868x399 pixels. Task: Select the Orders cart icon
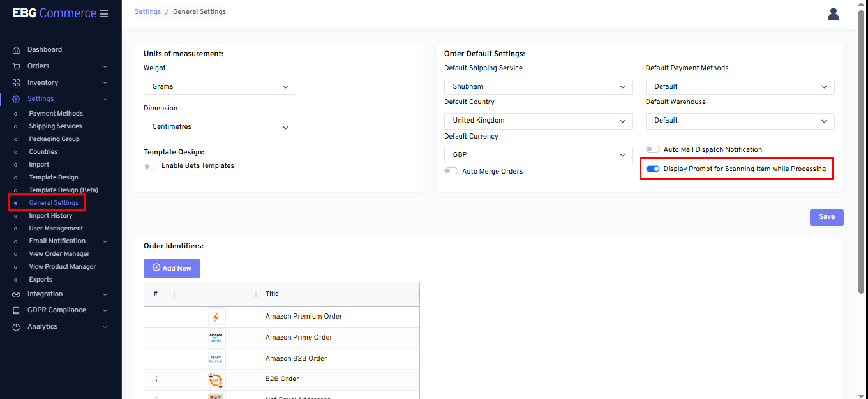pyautogui.click(x=16, y=66)
